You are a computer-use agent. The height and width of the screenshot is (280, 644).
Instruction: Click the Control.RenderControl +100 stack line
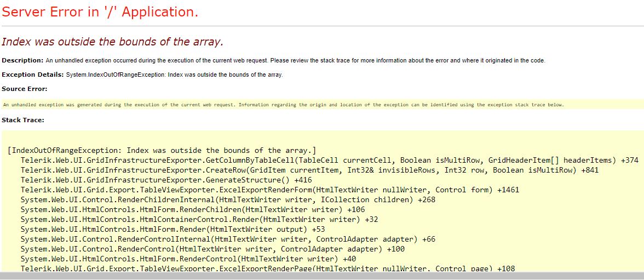212,249
